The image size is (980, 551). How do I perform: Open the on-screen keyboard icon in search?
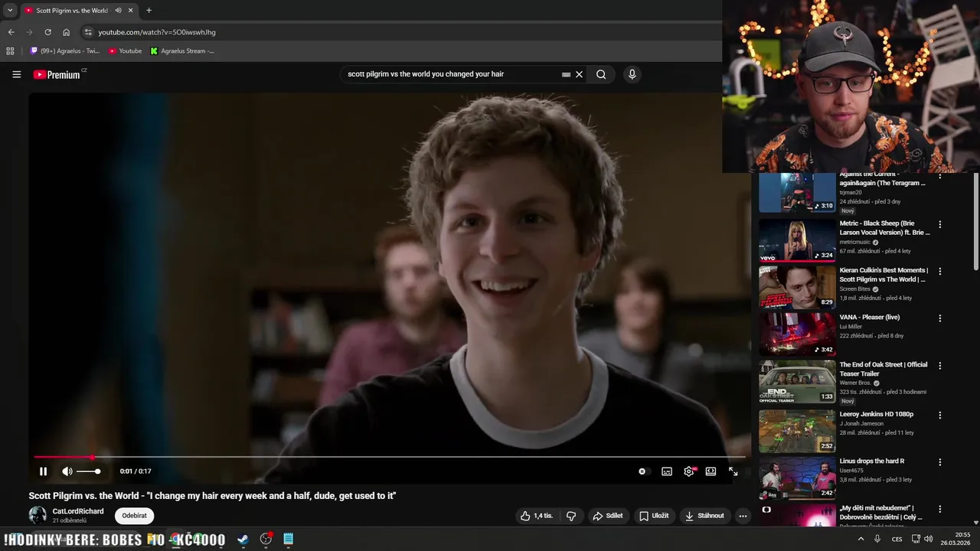click(566, 74)
